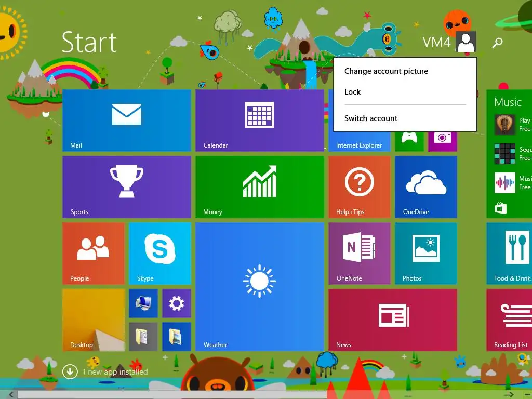Open the Money tile
This screenshot has height=399, width=532.
point(260,187)
